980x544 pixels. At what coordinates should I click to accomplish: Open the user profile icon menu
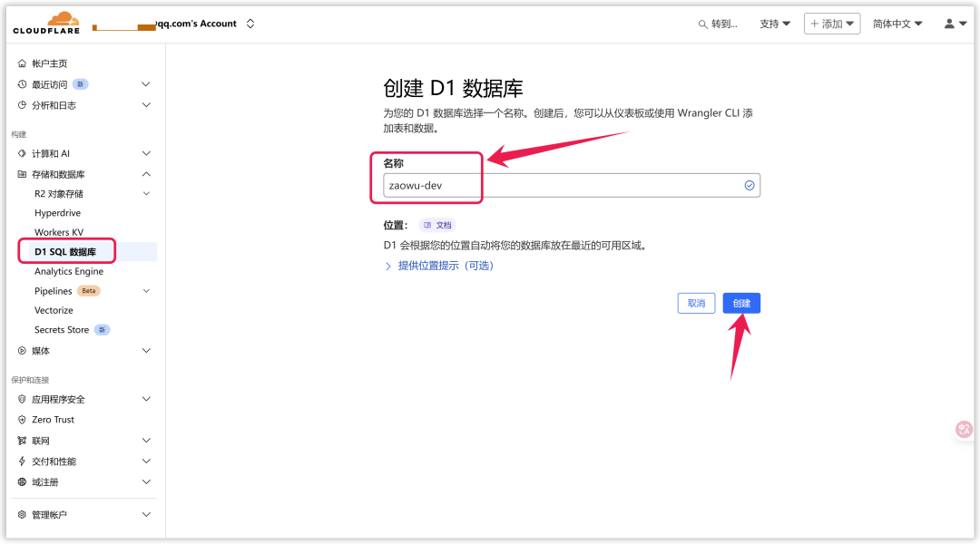pyautogui.click(x=955, y=24)
